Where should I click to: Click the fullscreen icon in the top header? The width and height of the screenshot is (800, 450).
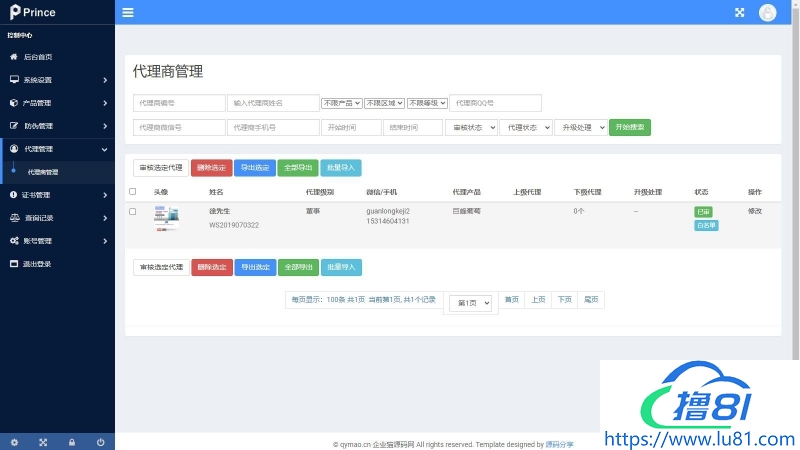click(x=740, y=13)
